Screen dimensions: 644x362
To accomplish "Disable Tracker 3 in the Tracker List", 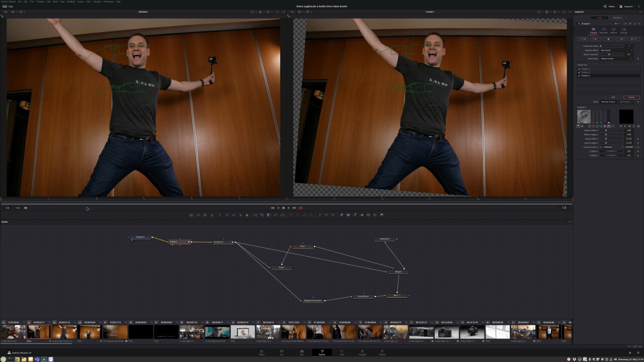I will pos(579,75).
